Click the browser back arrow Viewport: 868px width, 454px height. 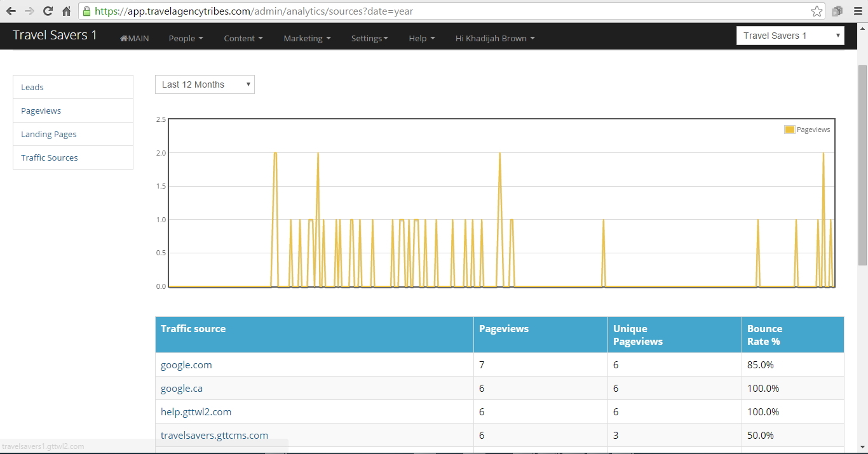11,11
